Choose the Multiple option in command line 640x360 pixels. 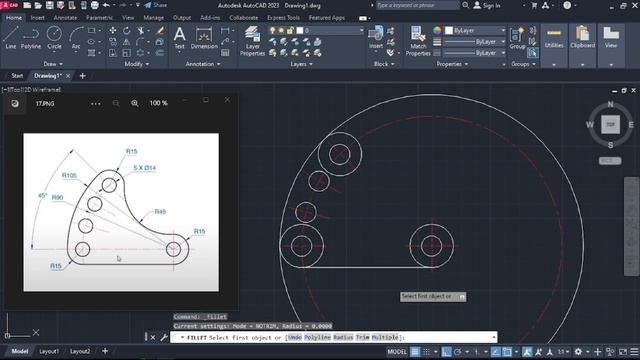tap(384, 338)
